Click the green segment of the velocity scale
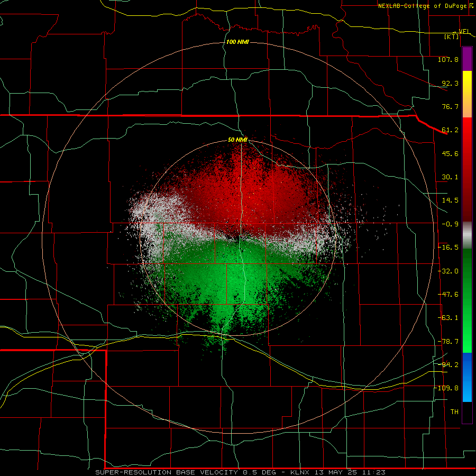The image size is (476, 476). 467,301
